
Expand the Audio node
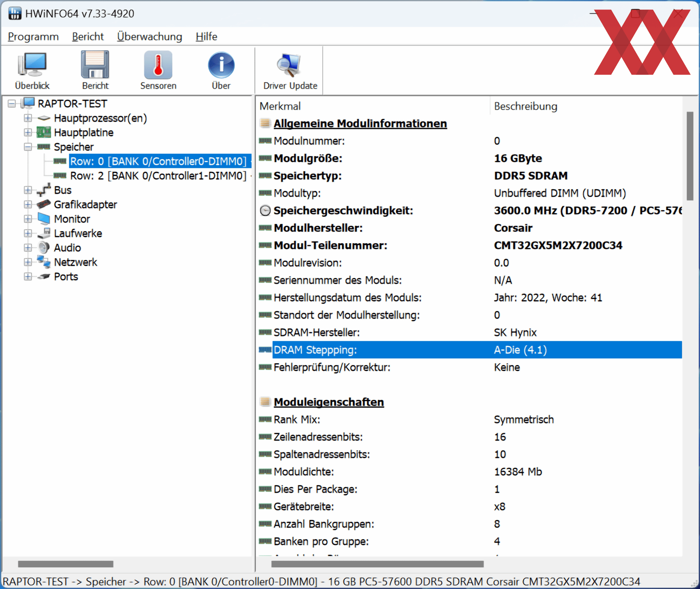click(28, 248)
